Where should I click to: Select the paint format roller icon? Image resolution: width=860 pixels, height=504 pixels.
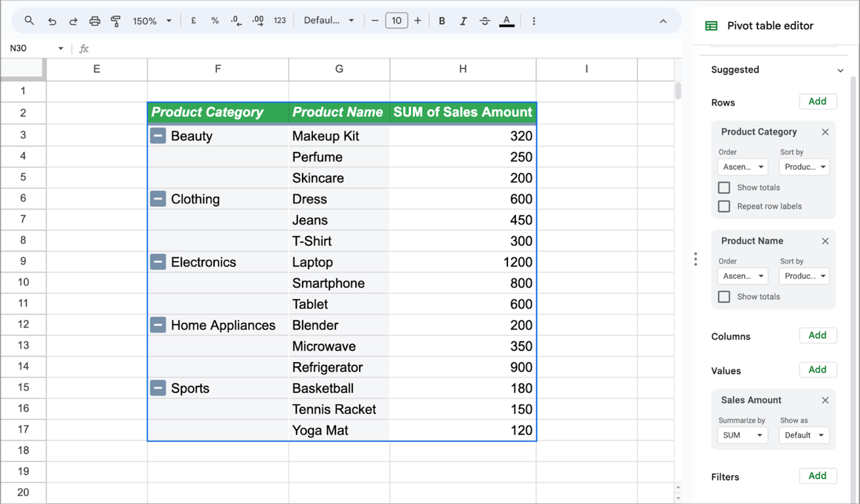116,21
